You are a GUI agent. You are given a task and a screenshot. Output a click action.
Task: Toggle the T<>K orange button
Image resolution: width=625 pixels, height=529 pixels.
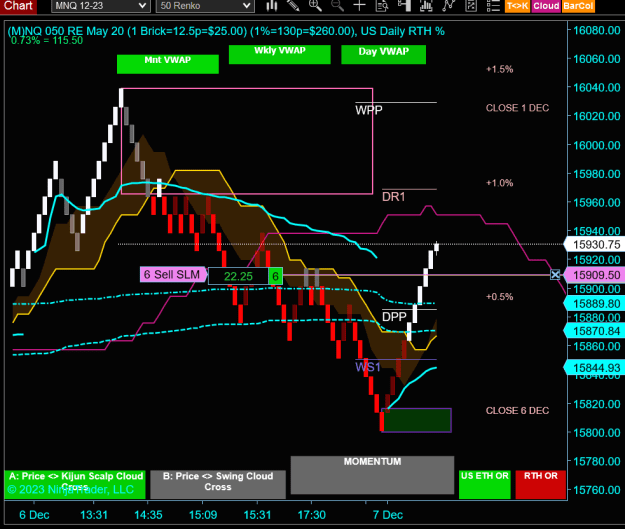517,6
